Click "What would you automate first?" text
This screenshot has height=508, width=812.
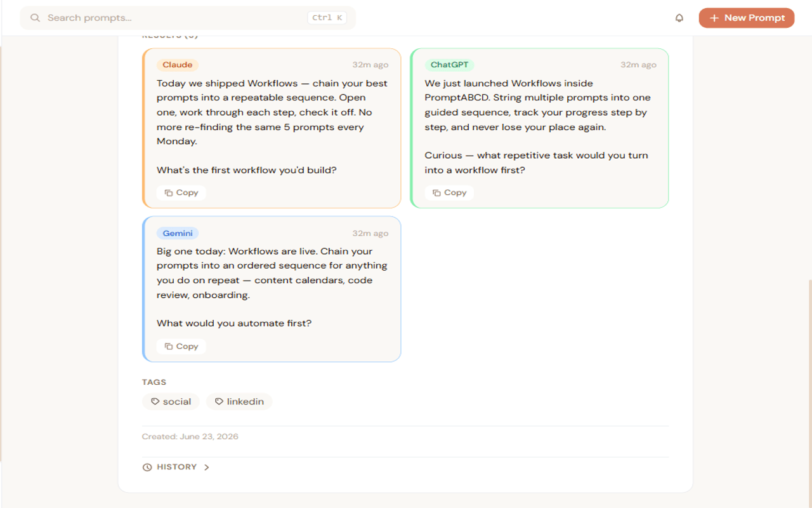coord(234,323)
